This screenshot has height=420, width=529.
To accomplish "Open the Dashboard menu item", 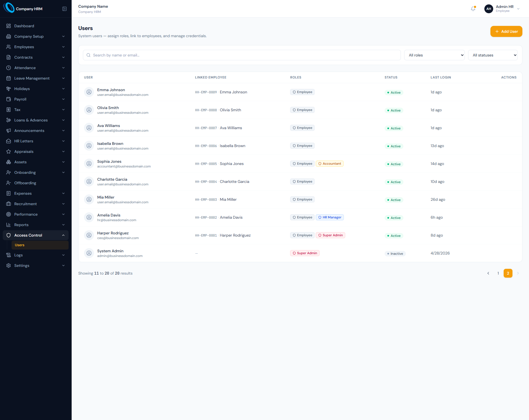I will [x=36, y=26].
